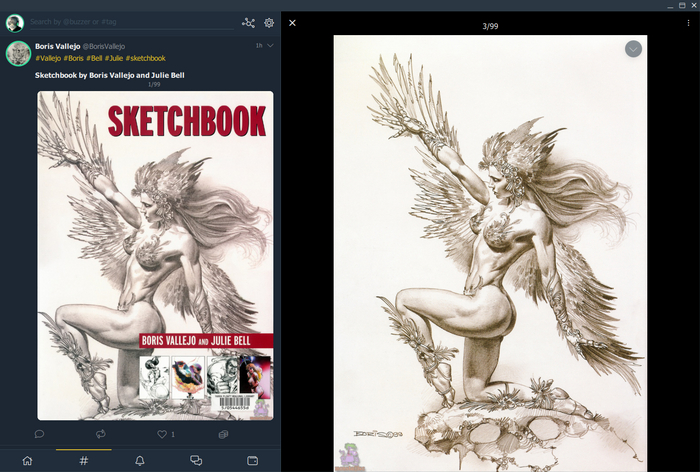This screenshot has width=700, height=472.
Task: Open Boris Vallejo profile name
Action: click(58, 46)
